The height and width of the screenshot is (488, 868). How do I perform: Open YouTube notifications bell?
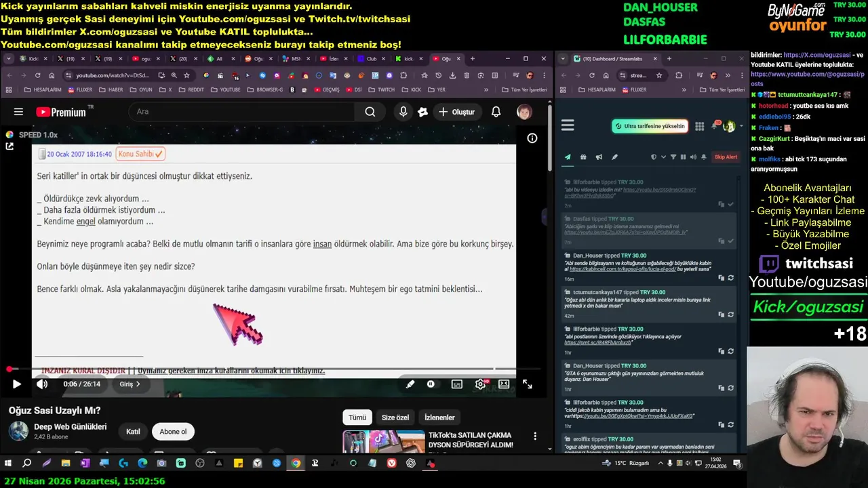[x=496, y=112]
